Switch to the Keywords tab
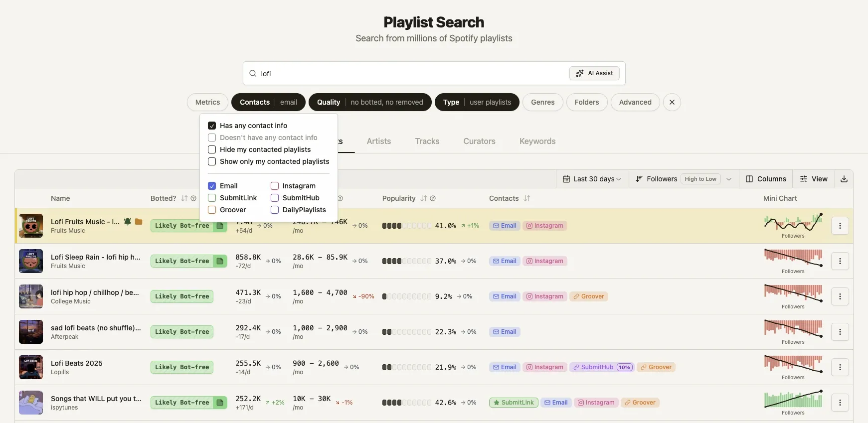Screen dimensions: 868x423 [537, 141]
